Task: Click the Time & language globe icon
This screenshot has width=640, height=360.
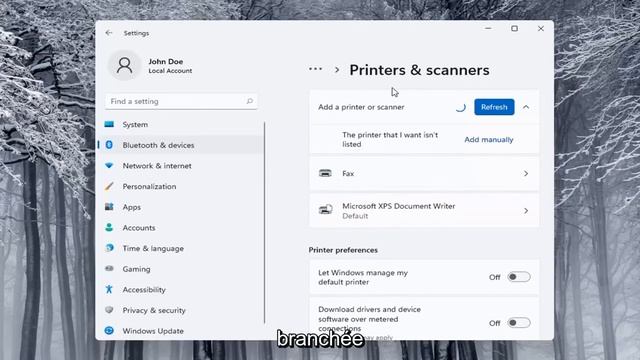Action: click(109, 248)
